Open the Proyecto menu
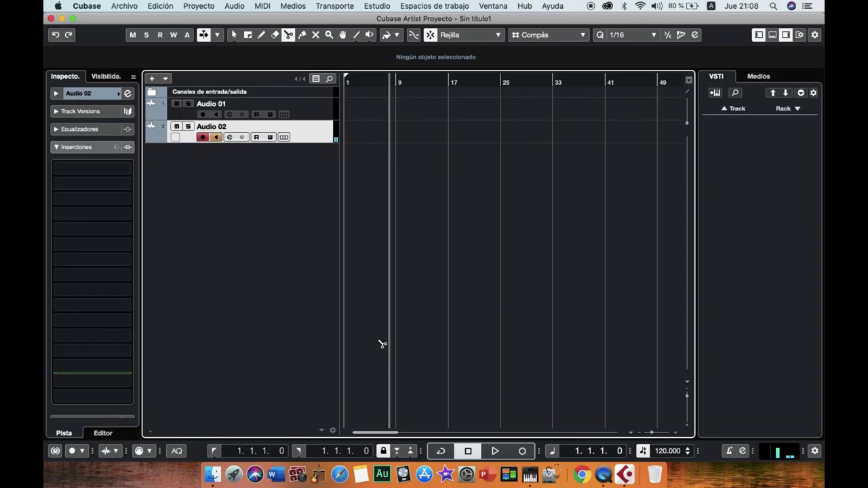The width and height of the screenshot is (868, 488). click(x=199, y=6)
